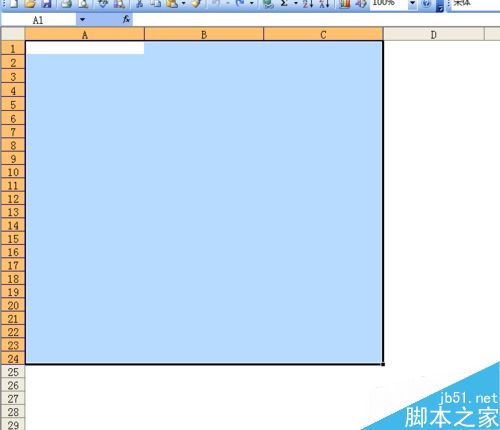Sort ascending with the A-Z icon

(x=308, y=3)
